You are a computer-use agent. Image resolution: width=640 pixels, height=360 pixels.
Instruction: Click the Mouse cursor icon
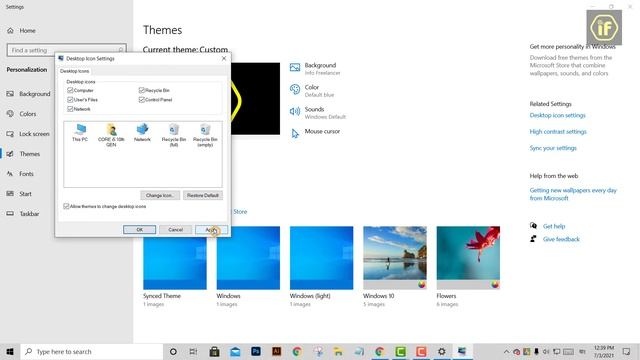coord(295,133)
